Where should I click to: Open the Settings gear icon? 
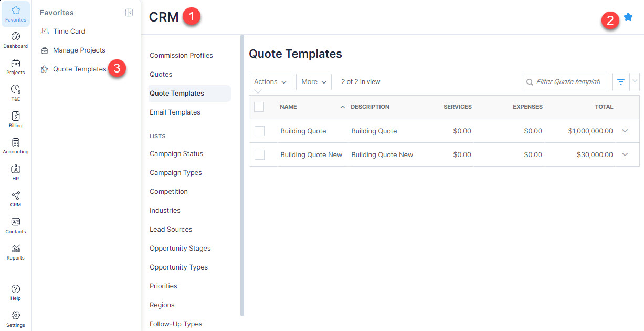point(16,315)
